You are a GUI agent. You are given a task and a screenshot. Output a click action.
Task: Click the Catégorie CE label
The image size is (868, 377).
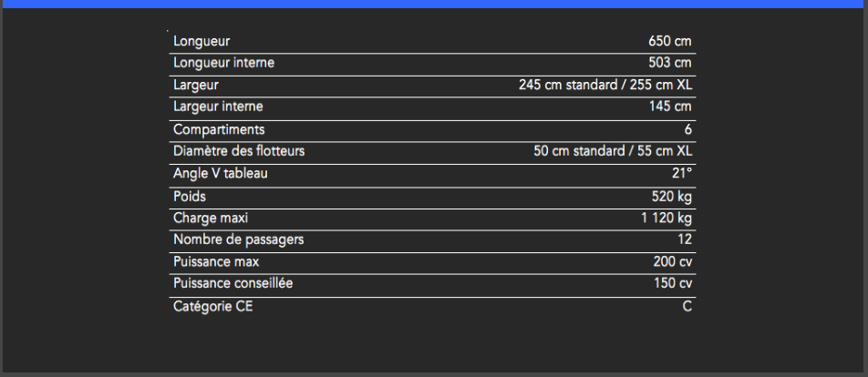coord(213,306)
